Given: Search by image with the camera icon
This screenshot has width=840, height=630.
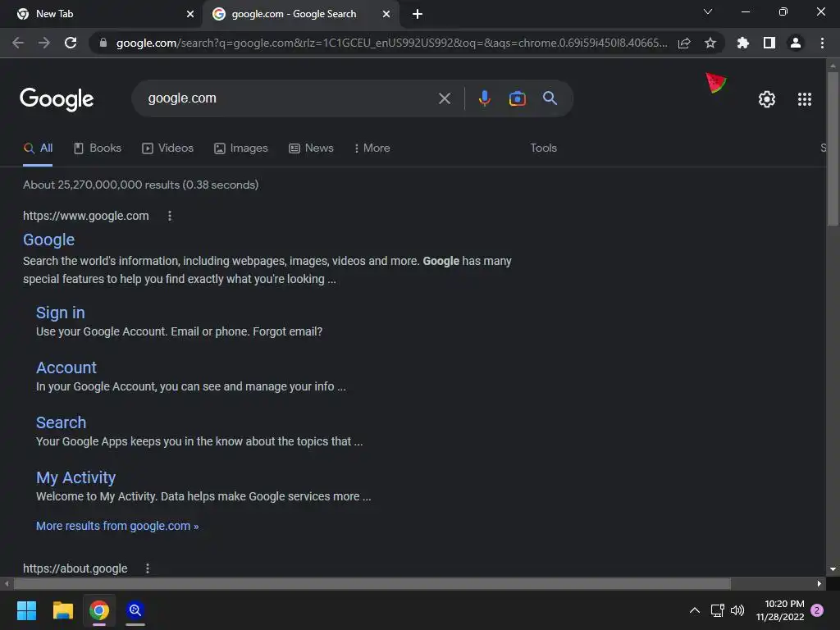Looking at the screenshot, I should [x=517, y=98].
